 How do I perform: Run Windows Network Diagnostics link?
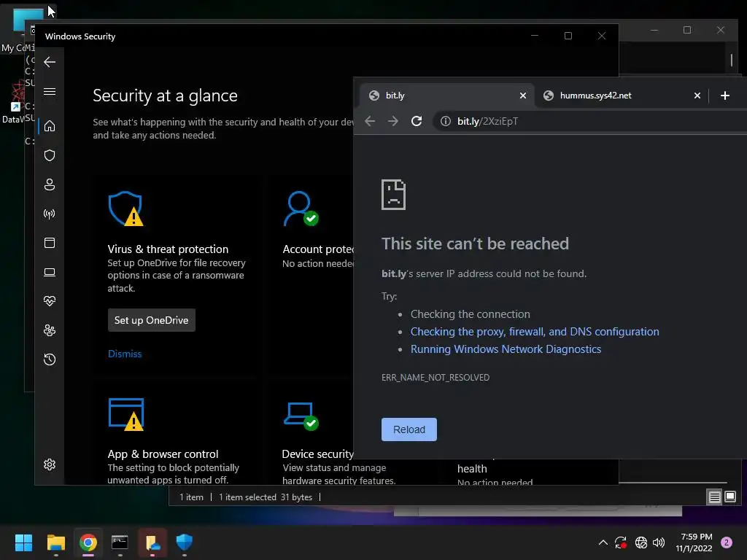click(506, 349)
